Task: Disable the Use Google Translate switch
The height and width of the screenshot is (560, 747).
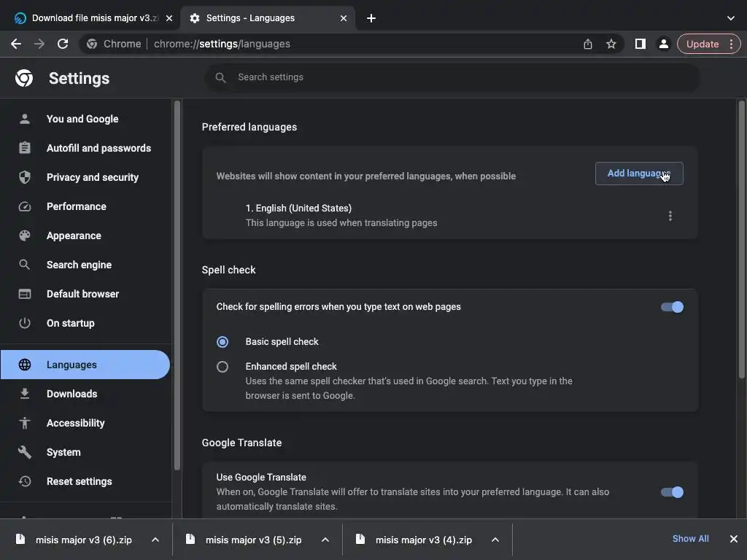Action: [672, 492]
